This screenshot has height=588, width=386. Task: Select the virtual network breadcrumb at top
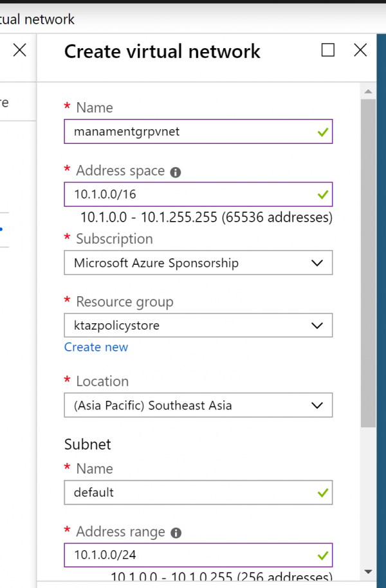point(37,19)
